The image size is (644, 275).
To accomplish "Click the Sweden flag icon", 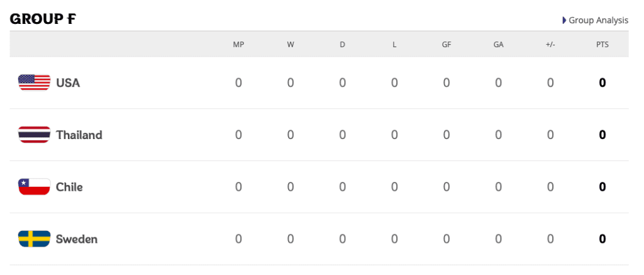I will pyautogui.click(x=34, y=239).
